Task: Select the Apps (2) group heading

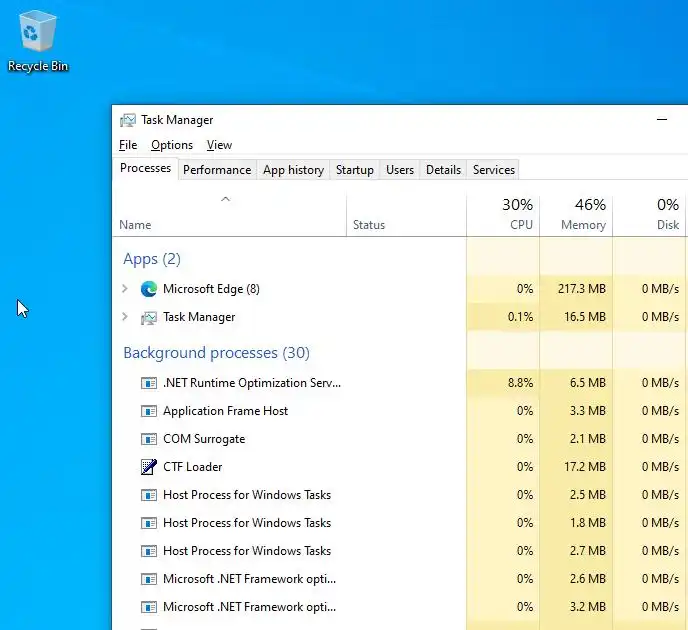Action: tap(152, 259)
